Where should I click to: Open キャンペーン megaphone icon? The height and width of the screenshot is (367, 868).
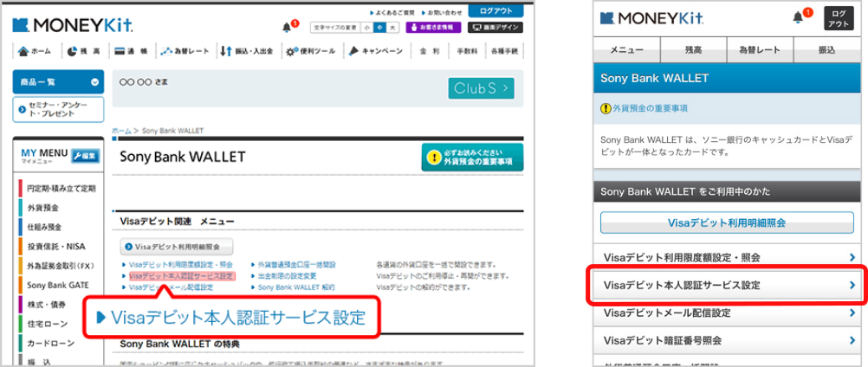[x=354, y=51]
